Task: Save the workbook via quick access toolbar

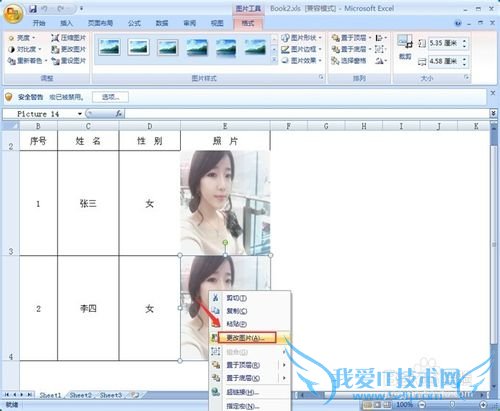Action: (x=33, y=9)
